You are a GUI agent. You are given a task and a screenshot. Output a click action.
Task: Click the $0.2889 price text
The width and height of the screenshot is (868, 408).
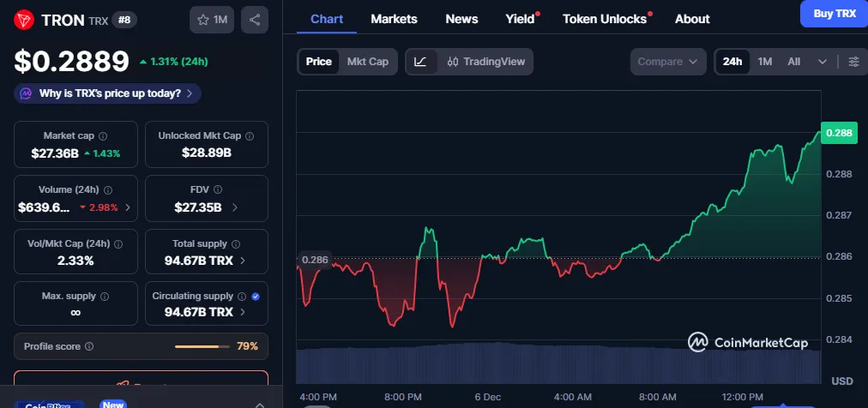click(x=71, y=62)
